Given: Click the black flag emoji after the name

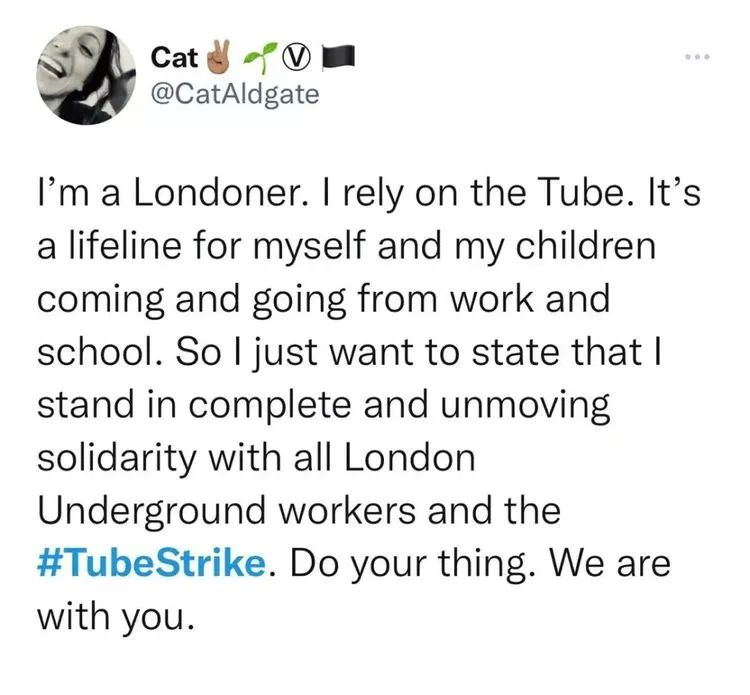Looking at the screenshot, I should 338,57.
